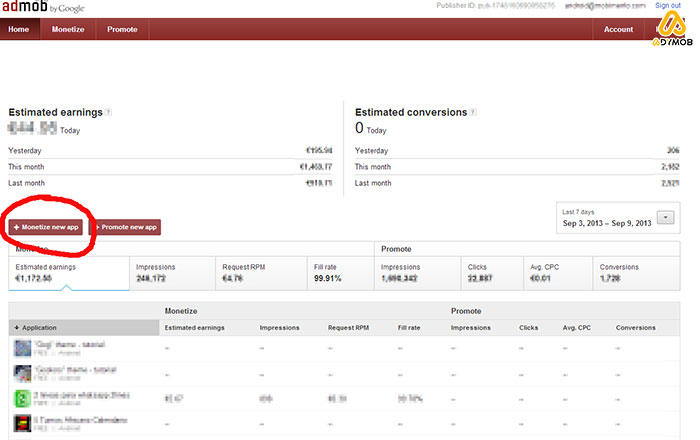Image resolution: width=700 pixels, height=440 pixels.
Task: Click the help icon beside Estimated conversions
Action: pyautogui.click(x=473, y=112)
